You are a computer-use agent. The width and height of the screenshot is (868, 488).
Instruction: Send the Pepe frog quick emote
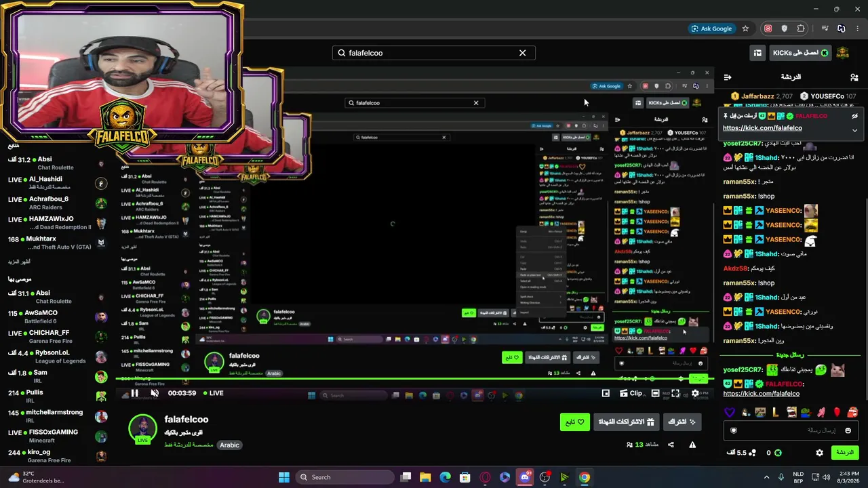pyautogui.click(x=806, y=412)
